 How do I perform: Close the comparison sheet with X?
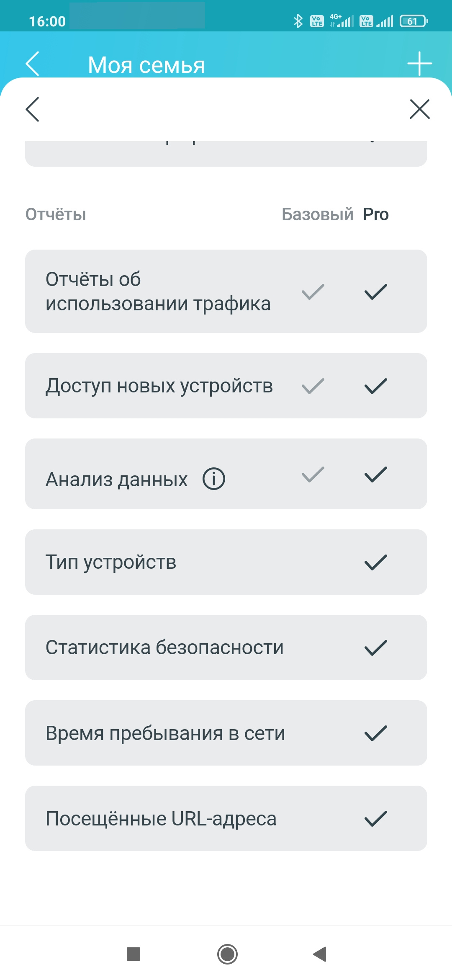tap(419, 109)
